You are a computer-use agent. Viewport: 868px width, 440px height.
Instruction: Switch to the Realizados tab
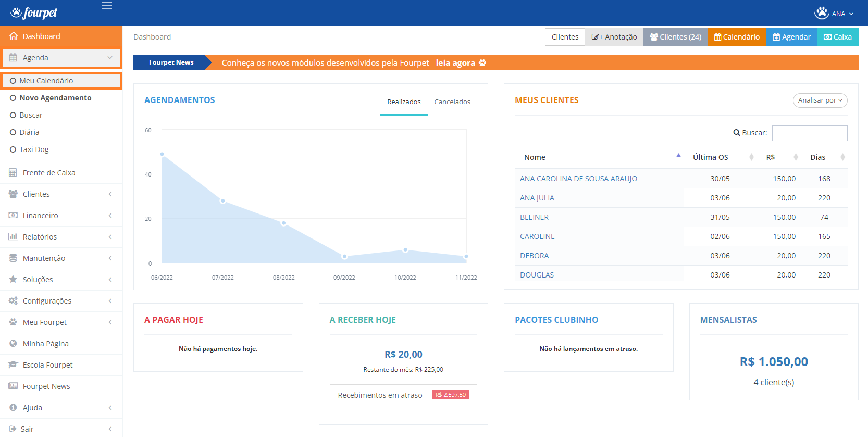404,102
